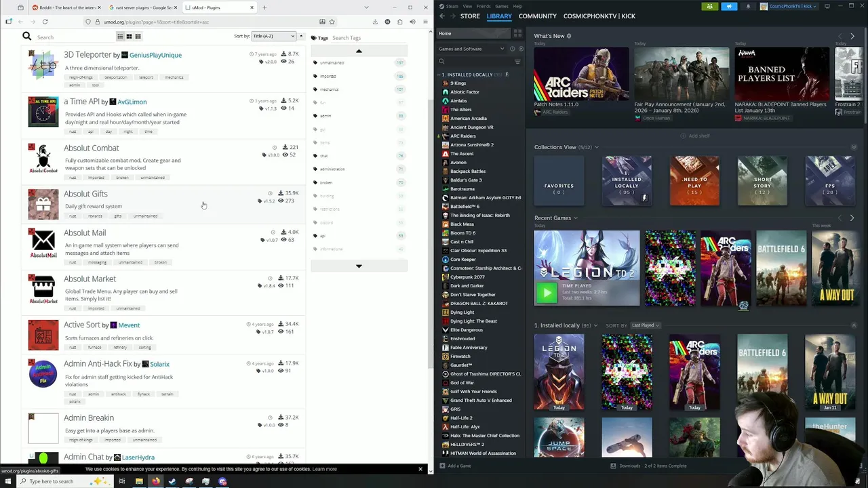868x488 pixels.
Task: Reload the Firefox page
Action: coord(45,22)
